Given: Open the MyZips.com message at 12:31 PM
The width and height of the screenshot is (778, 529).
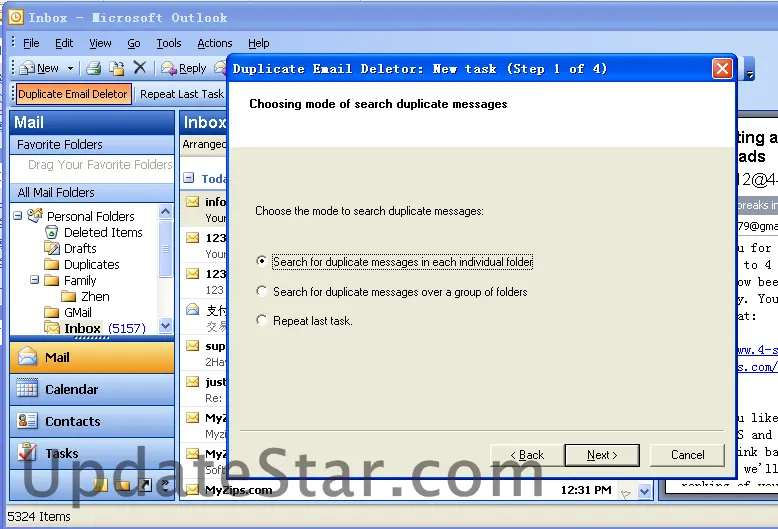Looking at the screenshot, I should click(397, 490).
